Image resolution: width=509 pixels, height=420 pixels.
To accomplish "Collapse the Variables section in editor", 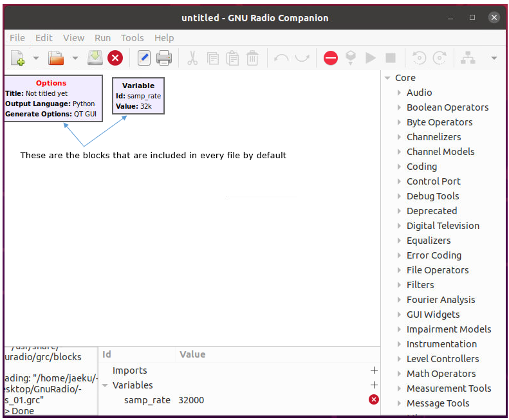I will [105, 385].
